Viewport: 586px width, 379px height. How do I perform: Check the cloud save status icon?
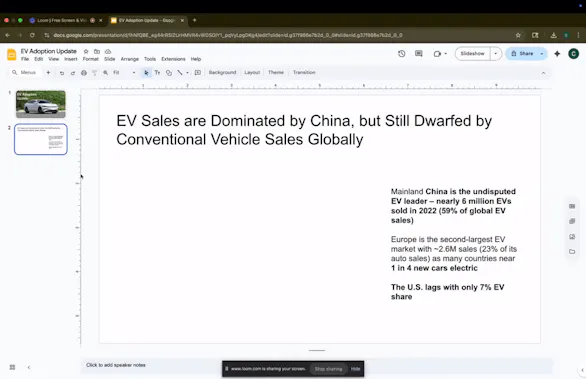108,51
